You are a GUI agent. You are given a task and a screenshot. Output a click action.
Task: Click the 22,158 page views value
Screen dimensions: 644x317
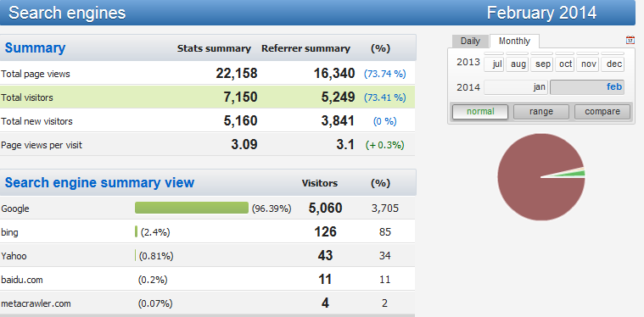237,74
